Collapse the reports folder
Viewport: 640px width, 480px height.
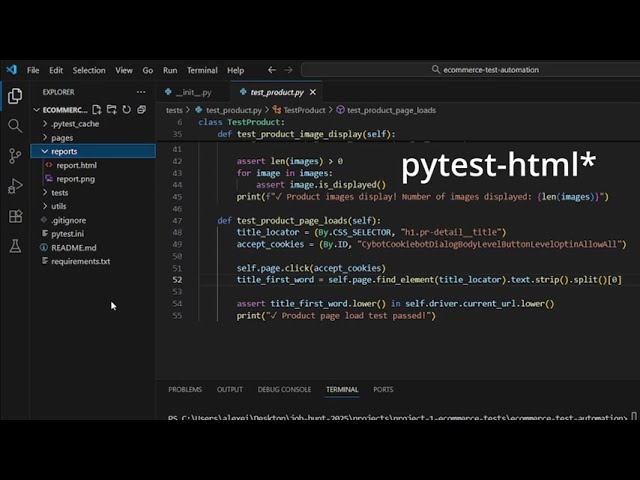tap(44, 151)
